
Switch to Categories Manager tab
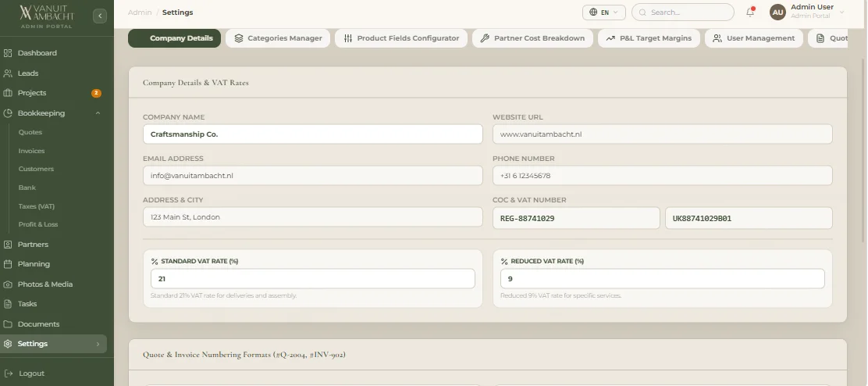click(278, 38)
